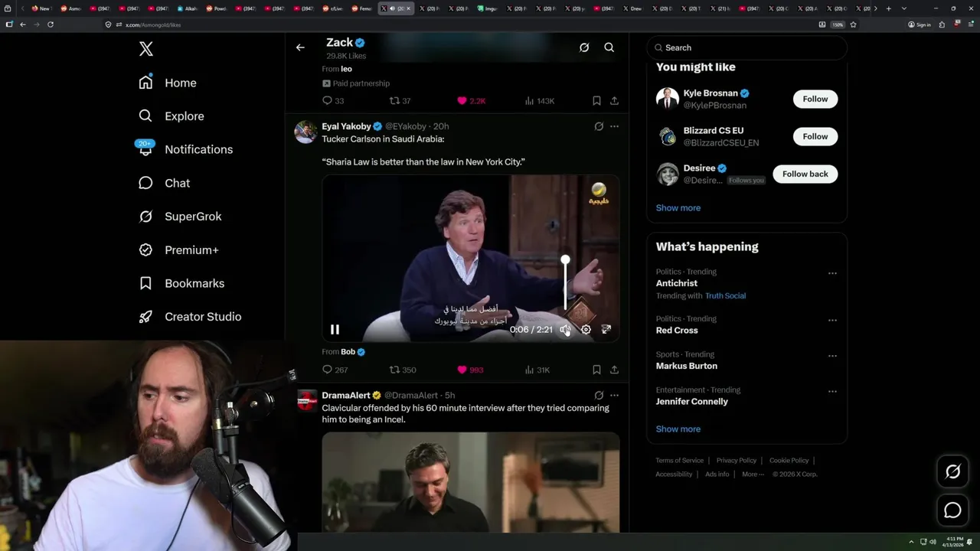
Task: Open DramaAlert profile name link
Action: pyautogui.click(x=346, y=396)
